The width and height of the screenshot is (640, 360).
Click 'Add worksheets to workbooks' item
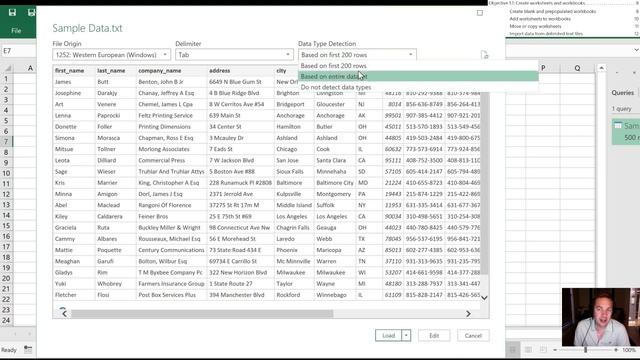(540, 19)
